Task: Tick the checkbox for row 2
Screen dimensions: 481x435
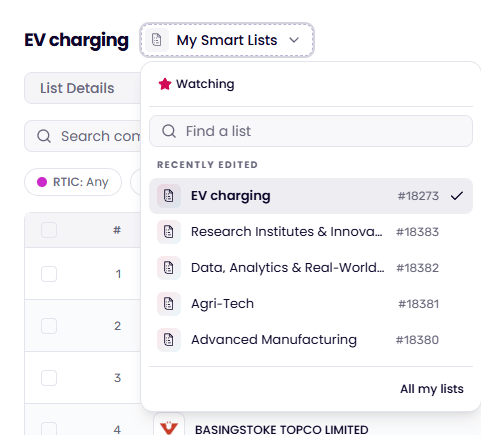Action: [x=49, y=326]
